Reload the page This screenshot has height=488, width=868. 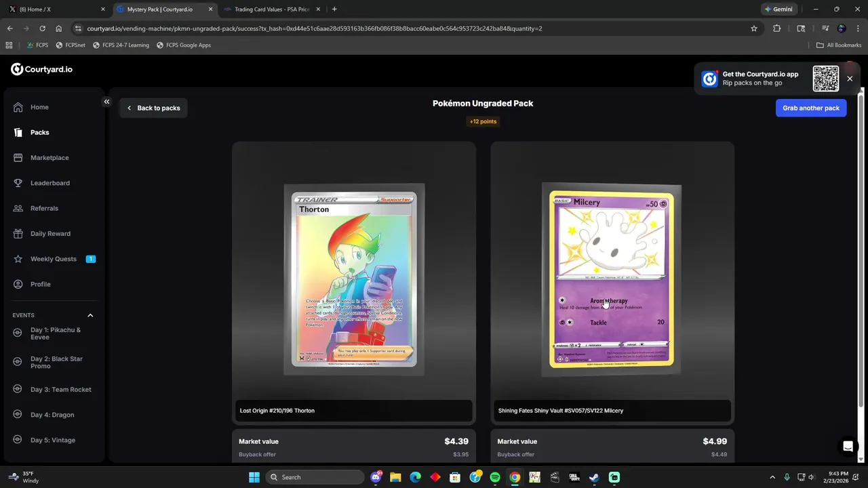tap(42, 28)
